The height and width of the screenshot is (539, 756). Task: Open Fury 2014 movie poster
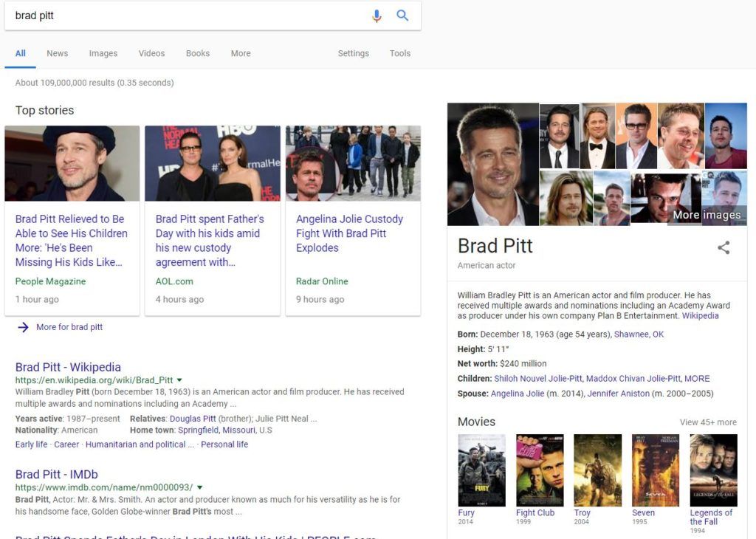click(x=481, y=470)
